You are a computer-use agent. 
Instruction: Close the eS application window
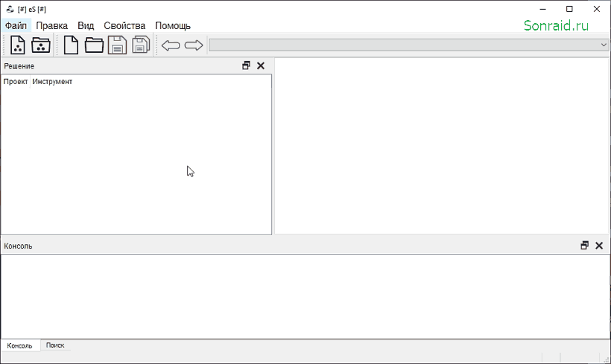tap(597, 9)
